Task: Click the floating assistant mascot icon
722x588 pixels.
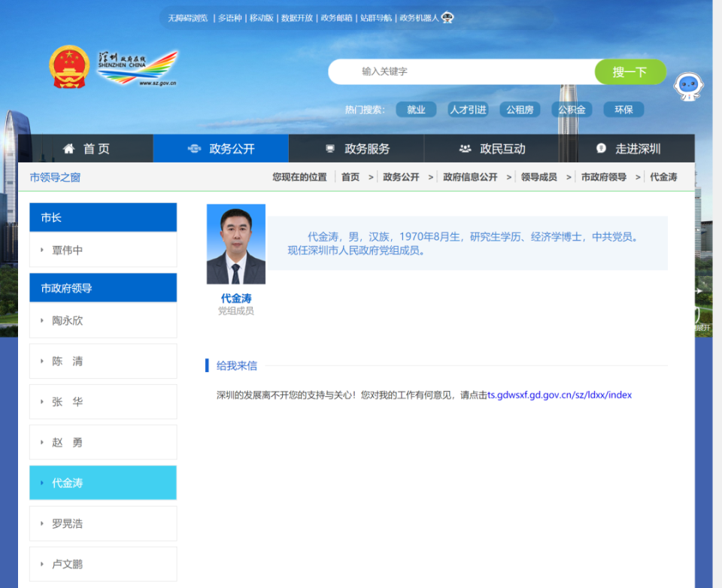Action: (687, 86)
